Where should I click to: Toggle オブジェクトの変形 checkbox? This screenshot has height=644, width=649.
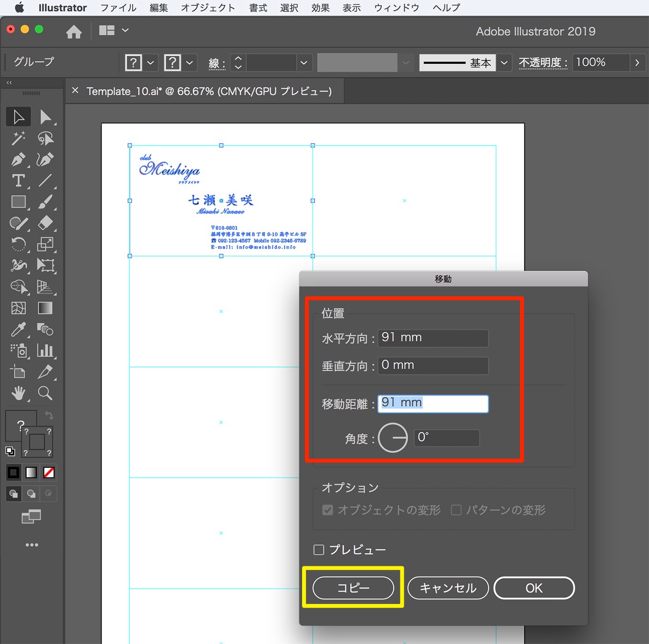point(327,510)
